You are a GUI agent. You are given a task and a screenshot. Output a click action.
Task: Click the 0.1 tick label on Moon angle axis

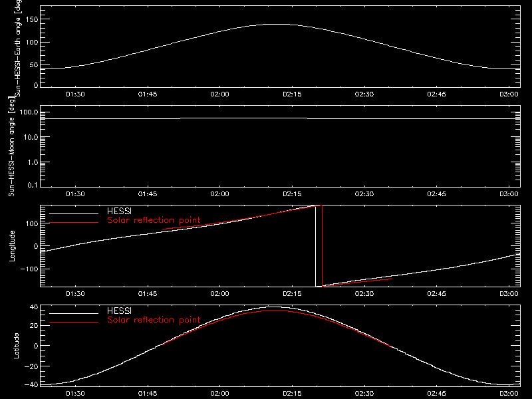tap(33, 186)
